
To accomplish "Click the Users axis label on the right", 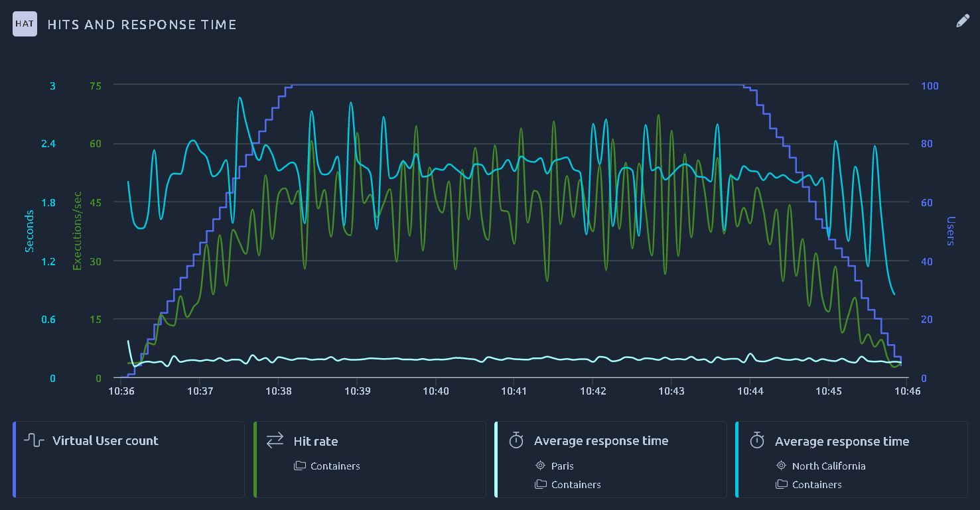I will pos(950,231).
